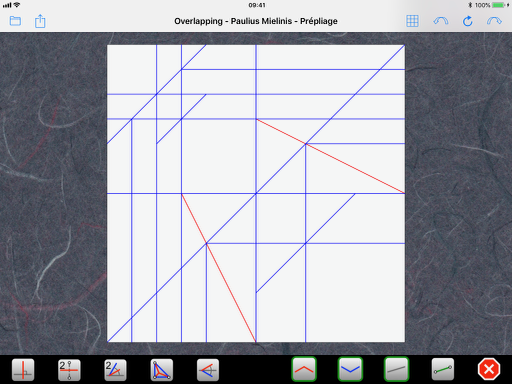512x384 pixels.
Task: Toggle valley fold blue line type
Action: point(350,369)
